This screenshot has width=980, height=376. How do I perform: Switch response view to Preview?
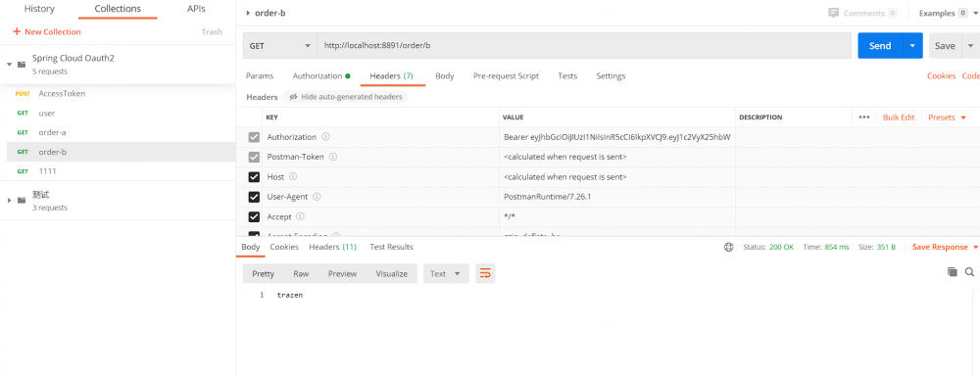click(342, 273)
